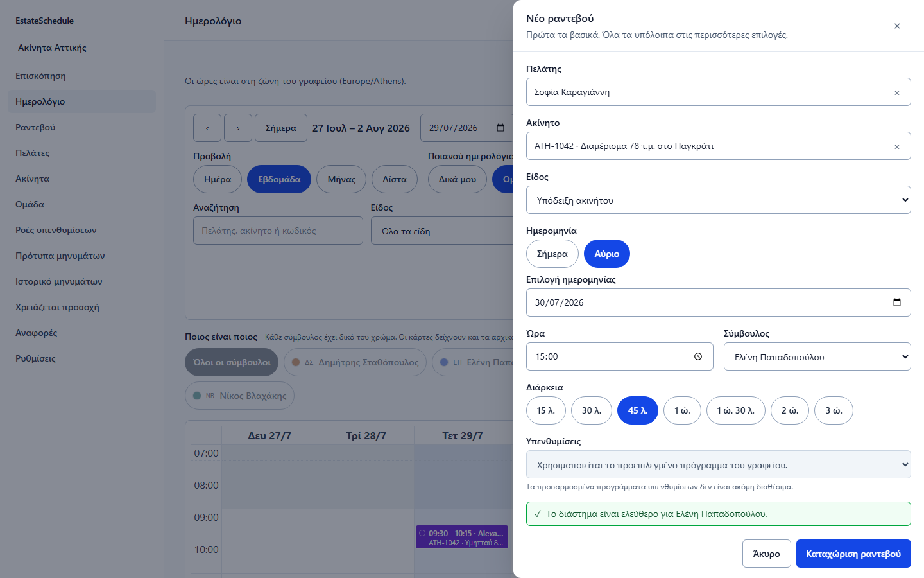Viewport: 924px width, 578px height.
Task: Select the 30 λ. duration
Action: [592, 410]
